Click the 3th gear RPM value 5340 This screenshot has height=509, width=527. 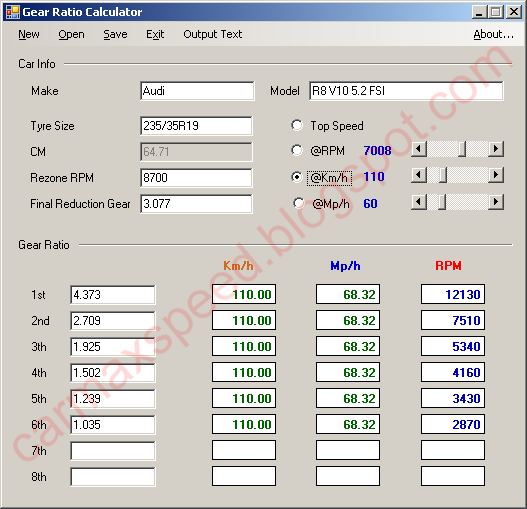coord(453,346)
